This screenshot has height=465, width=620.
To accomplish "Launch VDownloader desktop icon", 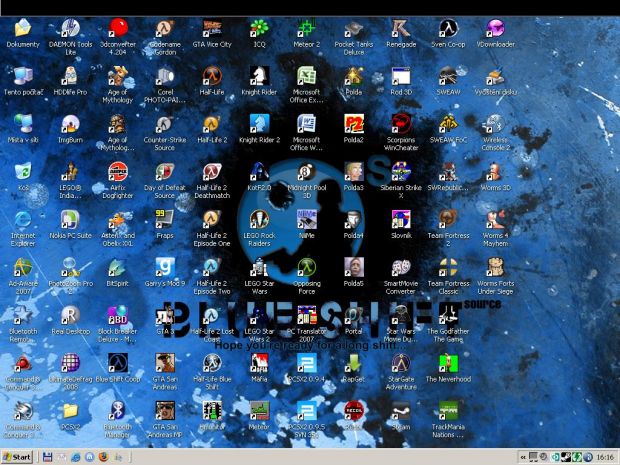I will point(495,28).
